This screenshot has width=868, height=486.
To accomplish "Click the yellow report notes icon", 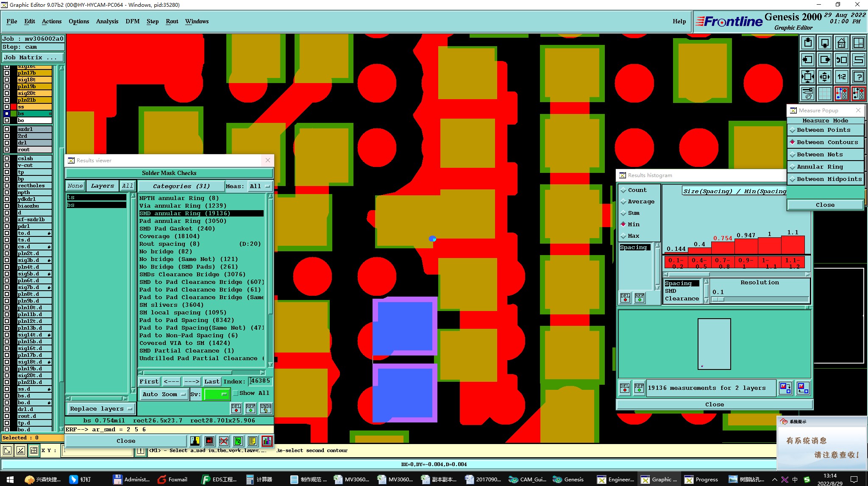I will tap(252, 441).
